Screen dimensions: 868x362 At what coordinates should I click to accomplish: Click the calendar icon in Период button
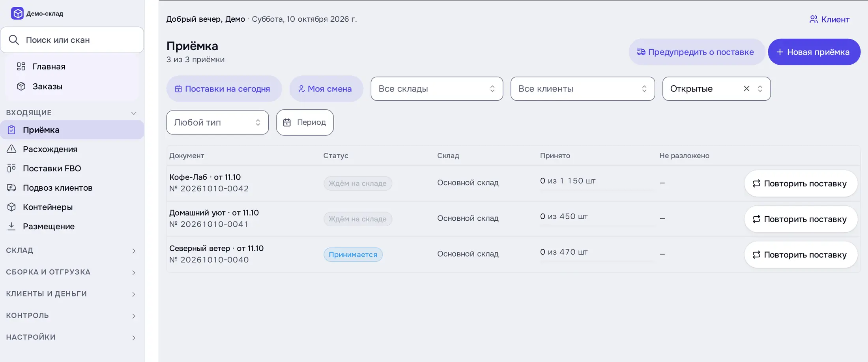[x=287, y=122]
